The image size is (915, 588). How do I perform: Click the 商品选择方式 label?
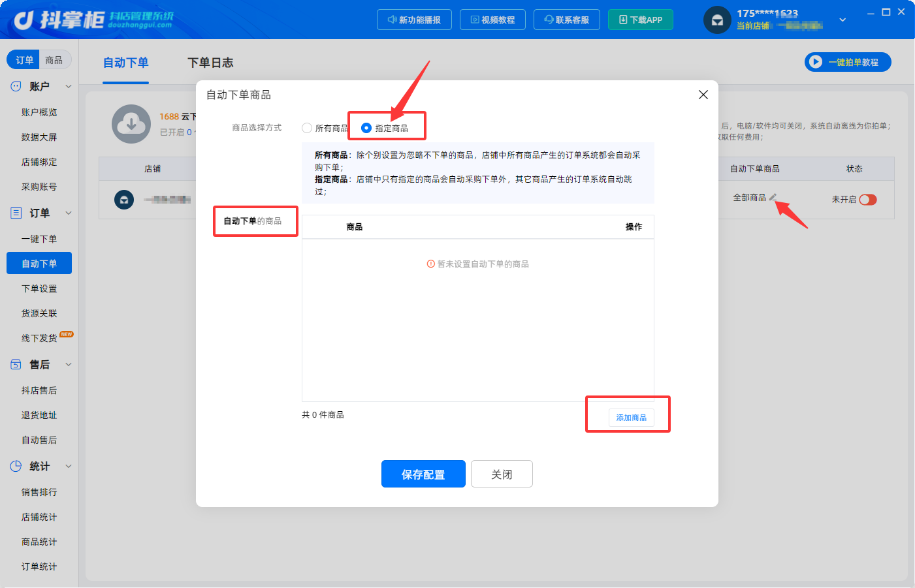pyautogui.click(x=257, y=128)
